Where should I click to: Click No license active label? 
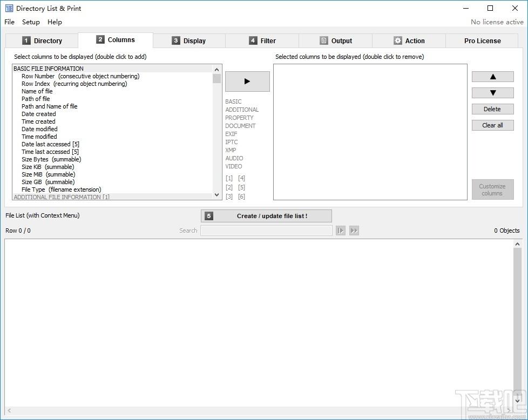point(497,22)
